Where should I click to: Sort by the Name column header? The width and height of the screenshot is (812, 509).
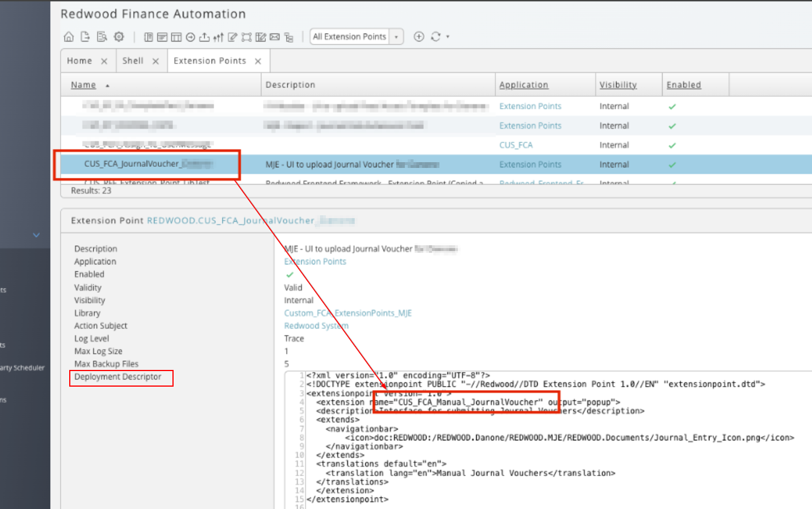pos(84,85)
